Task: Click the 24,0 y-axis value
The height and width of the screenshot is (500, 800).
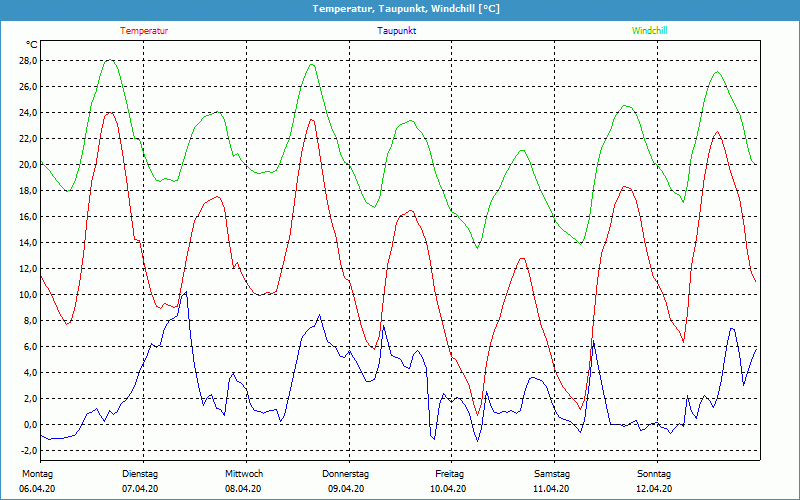Action: [x=27, y=113]
